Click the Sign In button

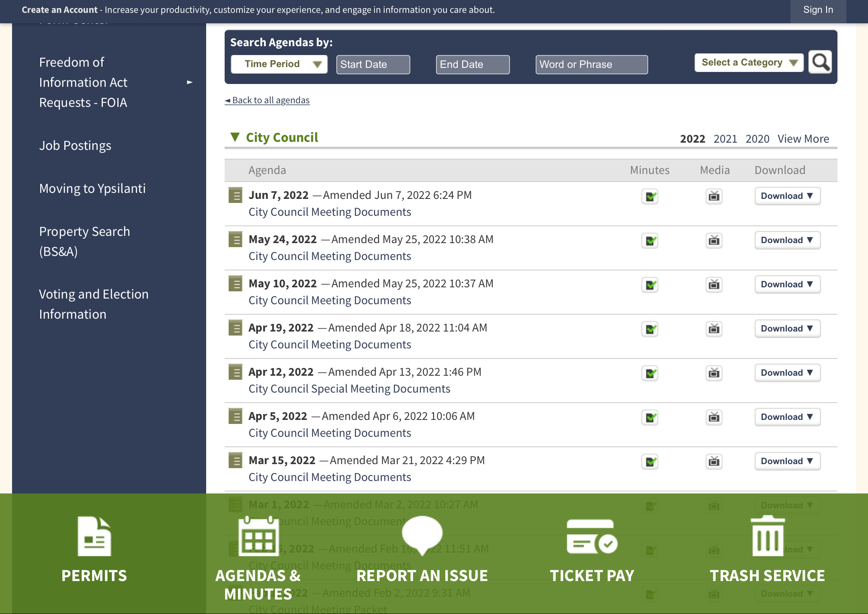[818, 10]
